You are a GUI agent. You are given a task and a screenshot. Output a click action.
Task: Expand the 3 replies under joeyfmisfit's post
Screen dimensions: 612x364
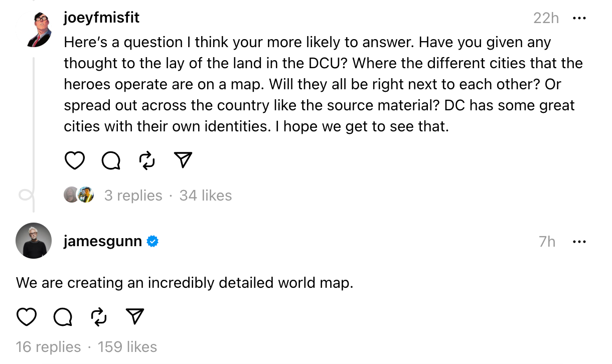pos(133,195)
